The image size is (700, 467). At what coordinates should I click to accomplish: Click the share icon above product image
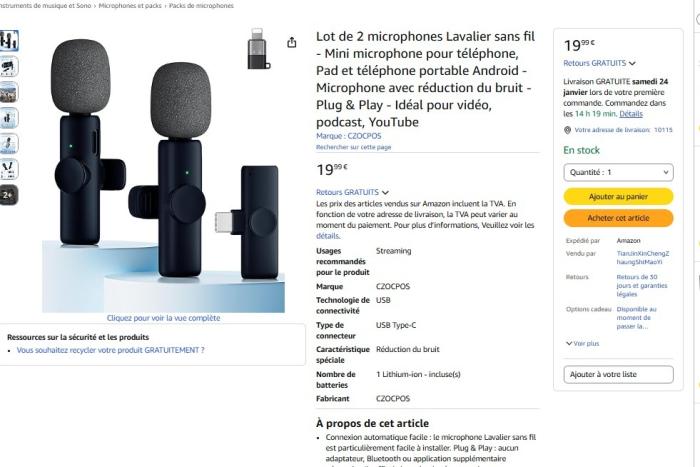click(292, 43)
